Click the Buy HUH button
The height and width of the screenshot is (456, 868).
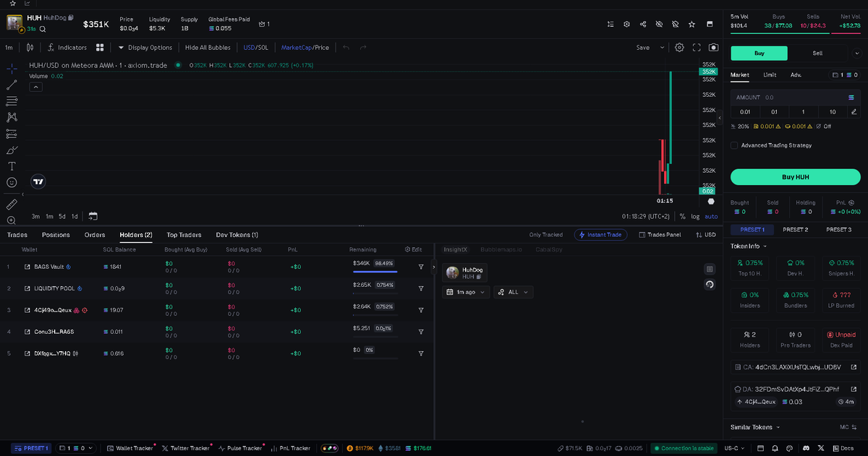point(796,176)
